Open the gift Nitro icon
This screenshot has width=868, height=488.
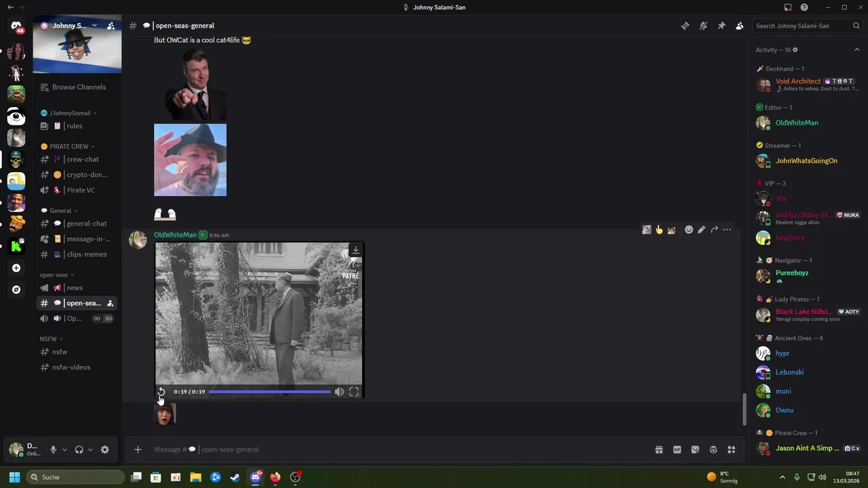pyautogui.click(x=658, y=449)
